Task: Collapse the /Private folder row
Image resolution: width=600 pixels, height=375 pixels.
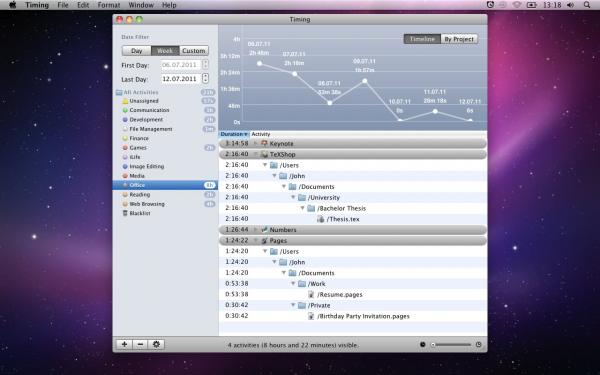Action: click(x=293, y=305)
